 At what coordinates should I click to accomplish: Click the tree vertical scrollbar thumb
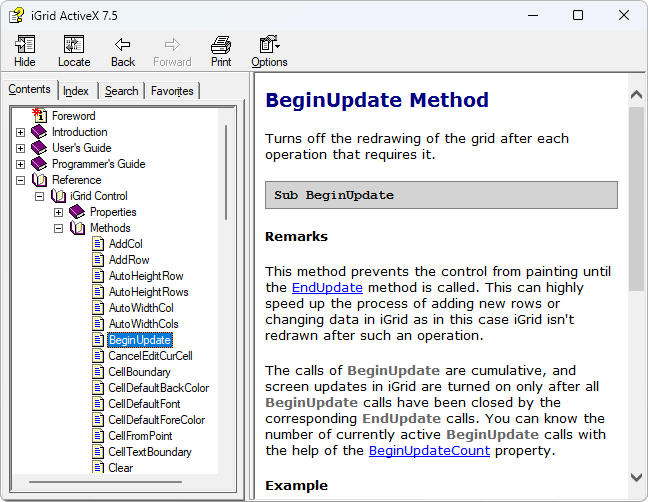tap(226, 172)
